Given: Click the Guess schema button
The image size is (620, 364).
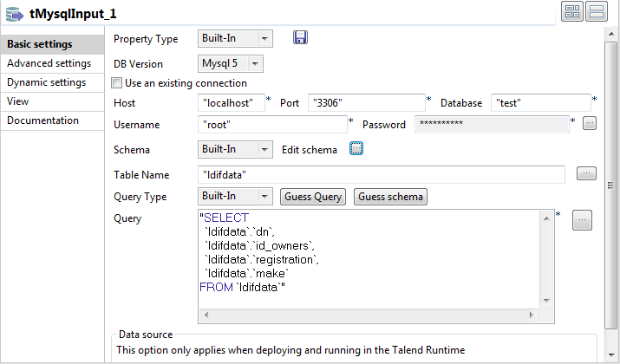Looking at the screenshot, I should 390,197.
